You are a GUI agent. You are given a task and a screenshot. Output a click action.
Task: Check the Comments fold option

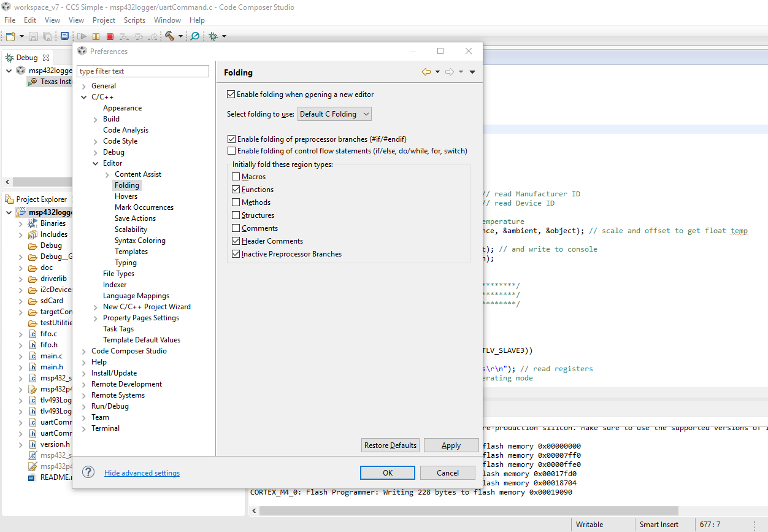(236, 228)
